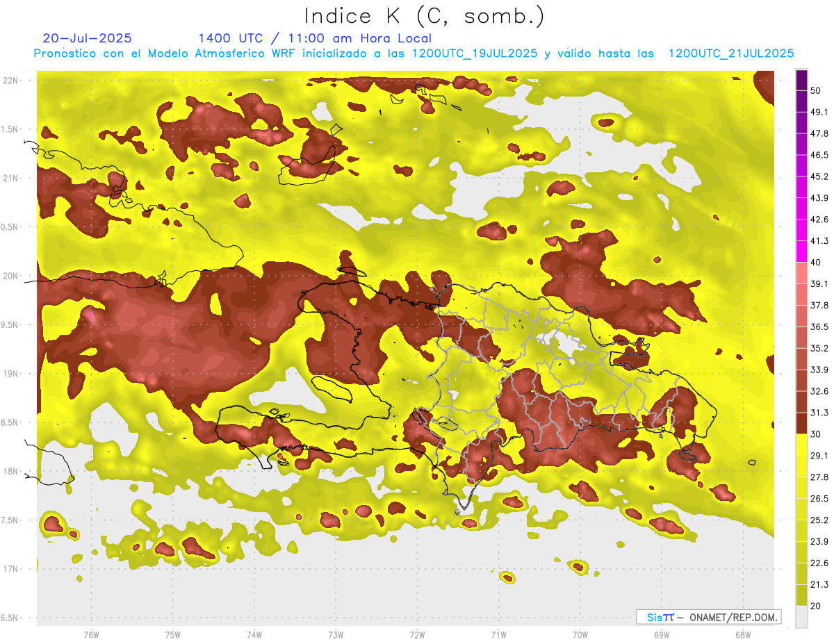The width and height of the screenshot is (834, 644).
Task: Click the valid-until time '1200UTC_21JUL2025'
Action: 731,53
